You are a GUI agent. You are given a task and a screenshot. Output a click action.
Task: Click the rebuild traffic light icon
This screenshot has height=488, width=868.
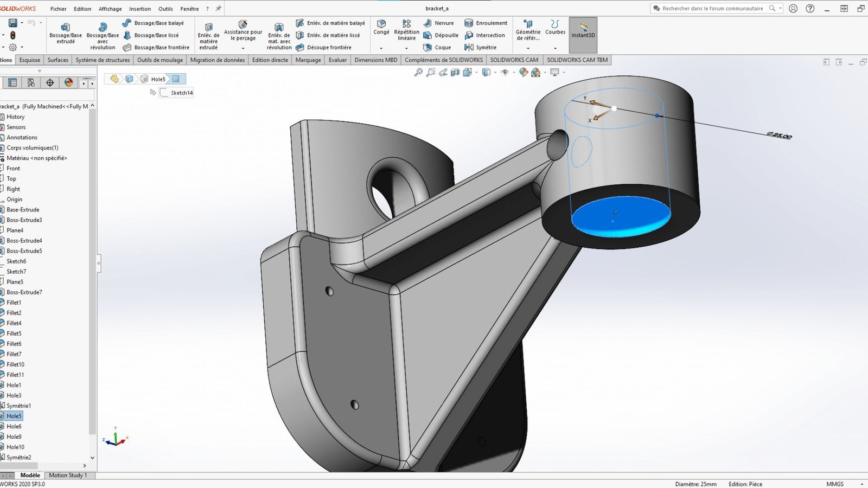12,35
